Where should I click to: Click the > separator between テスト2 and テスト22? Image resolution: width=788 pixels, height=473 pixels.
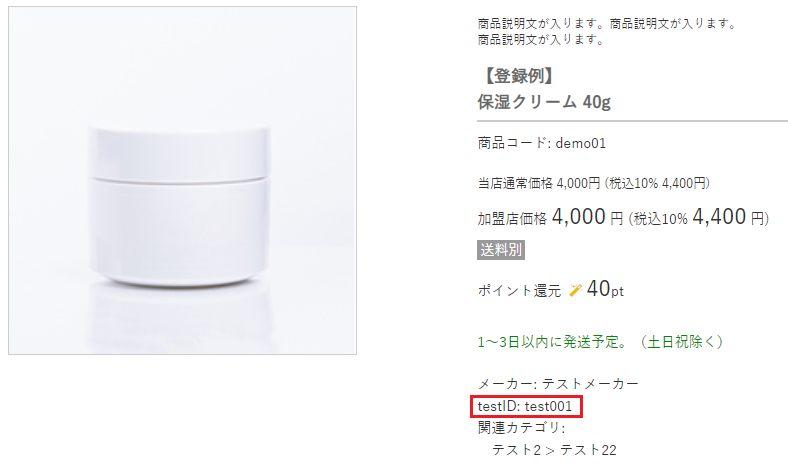[550, 450]
